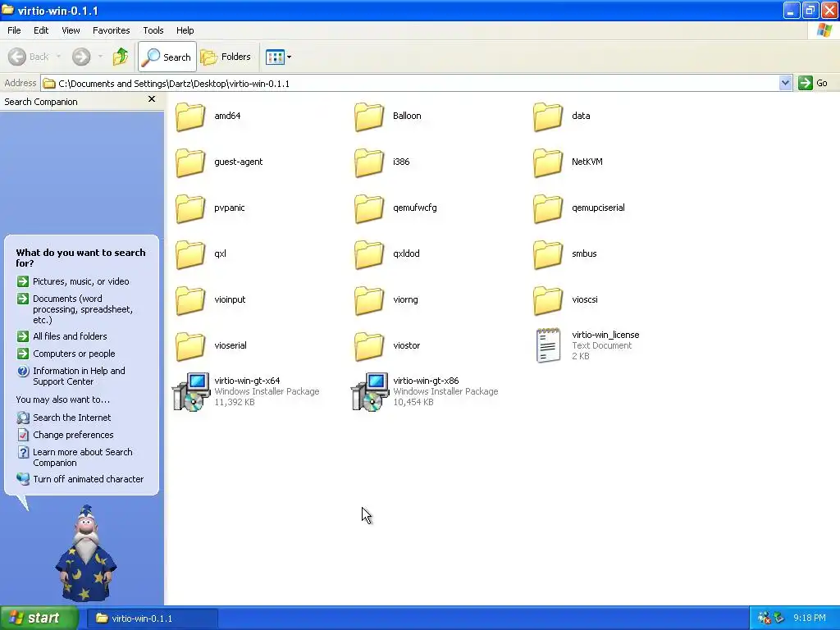The image size is (840, 630).
Task: Toggle the Search toolbar button
Action: pyautogui.click(x=167, y=57)
